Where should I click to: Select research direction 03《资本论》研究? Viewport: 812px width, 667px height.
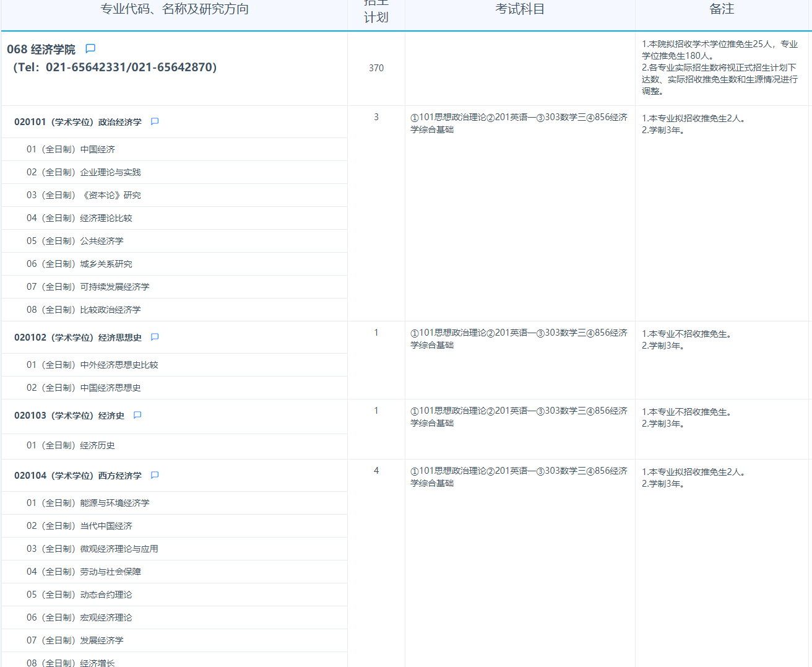pyautogui.click(x=84, y=195)
